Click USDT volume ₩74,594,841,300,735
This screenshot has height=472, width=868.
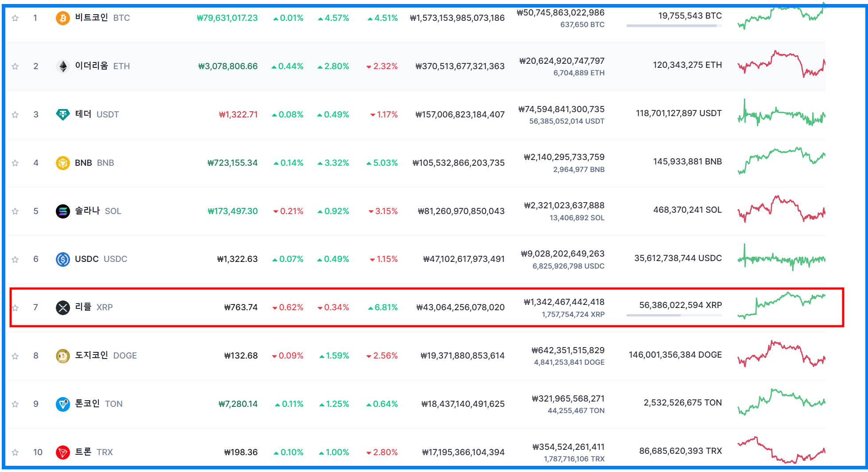click(x=562, y=109)
